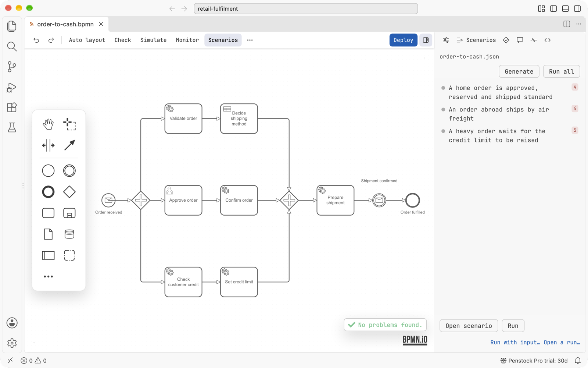This screenshot has width=588, height=368.
Task: Create a group from palette
Action: 69,255
